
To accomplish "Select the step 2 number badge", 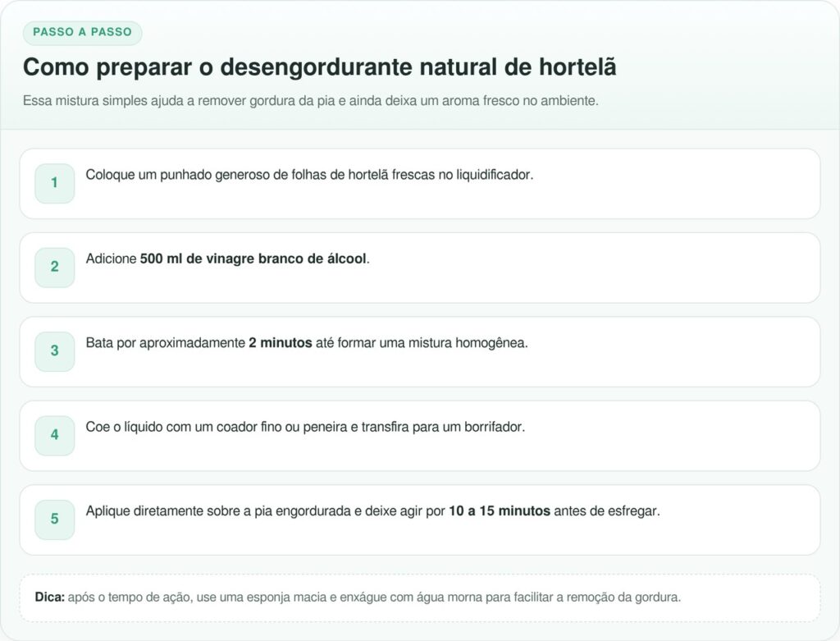I will click(x=54, y=267).
